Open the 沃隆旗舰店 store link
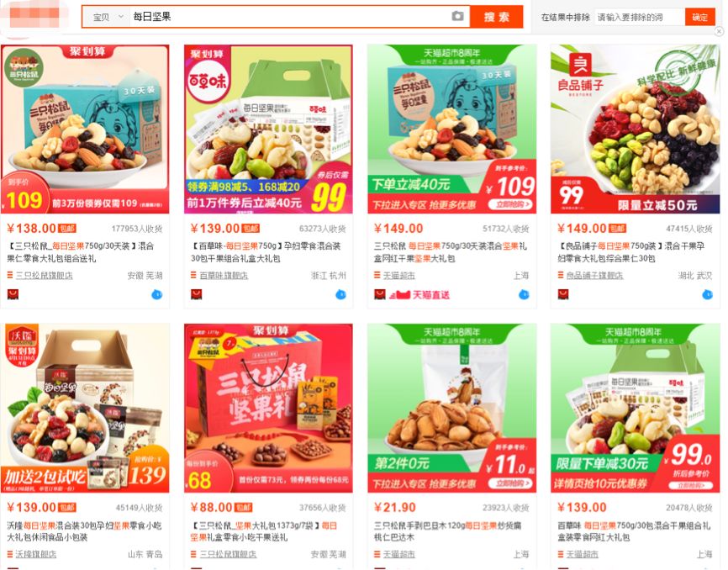 point(36,554)
